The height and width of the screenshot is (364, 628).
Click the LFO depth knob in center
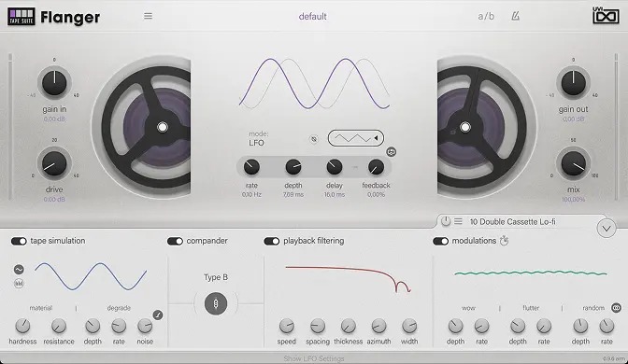coord(293,167)
